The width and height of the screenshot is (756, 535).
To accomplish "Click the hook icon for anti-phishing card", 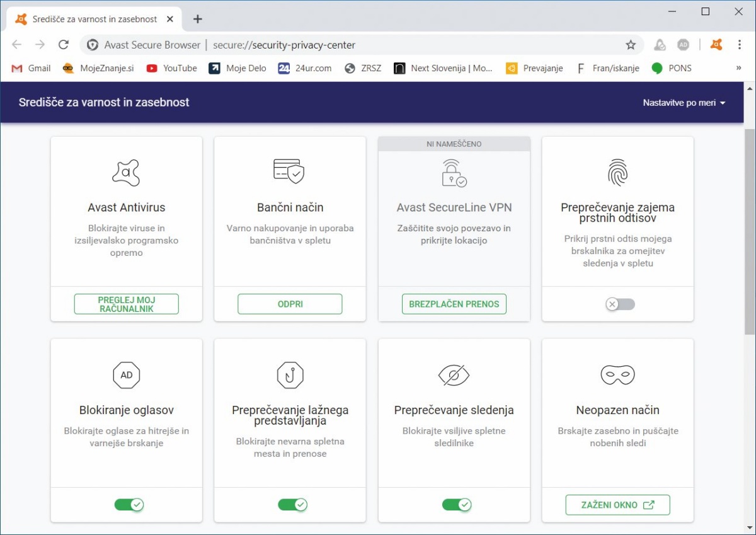I will (x=290, y=375).
